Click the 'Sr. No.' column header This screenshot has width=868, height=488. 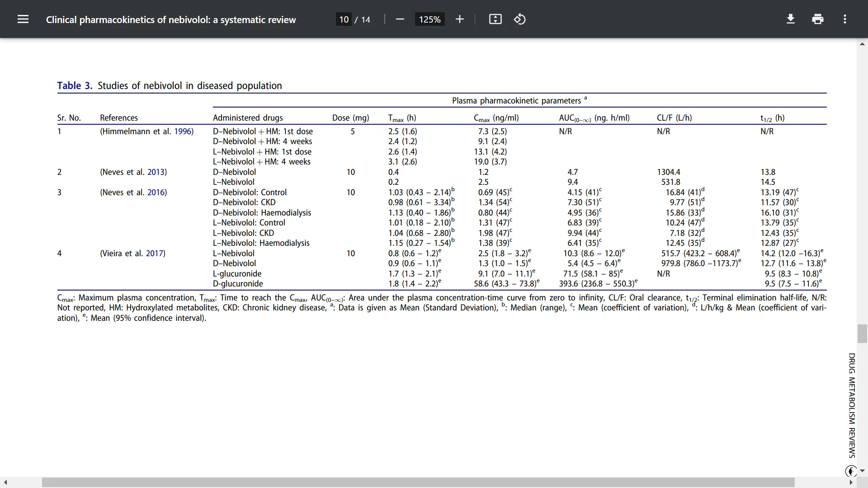(x=69, y=118)
